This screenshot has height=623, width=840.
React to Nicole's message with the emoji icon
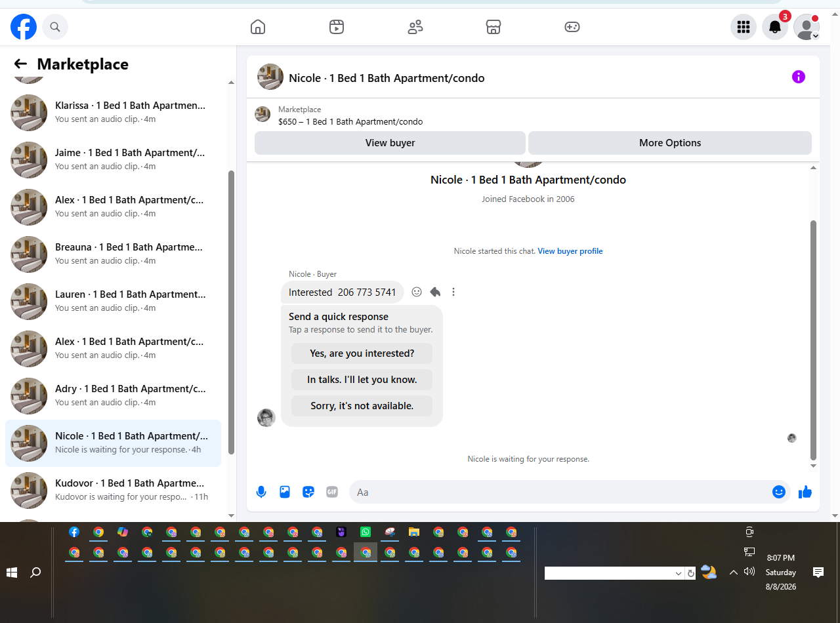(417, 292)
